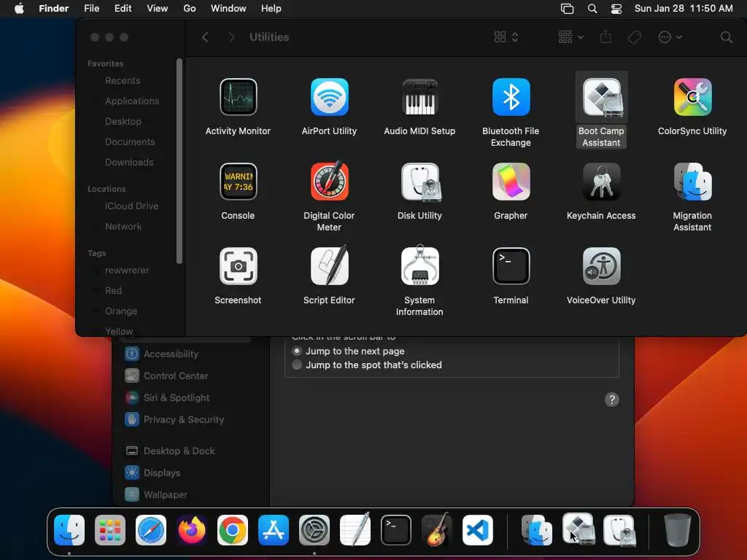
Task: Open the Group By dropdown
Action: [570, 37]
